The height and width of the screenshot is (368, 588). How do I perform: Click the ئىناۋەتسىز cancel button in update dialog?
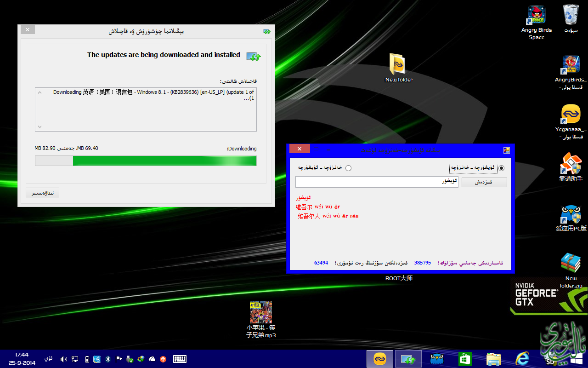[x=42, y=193]
